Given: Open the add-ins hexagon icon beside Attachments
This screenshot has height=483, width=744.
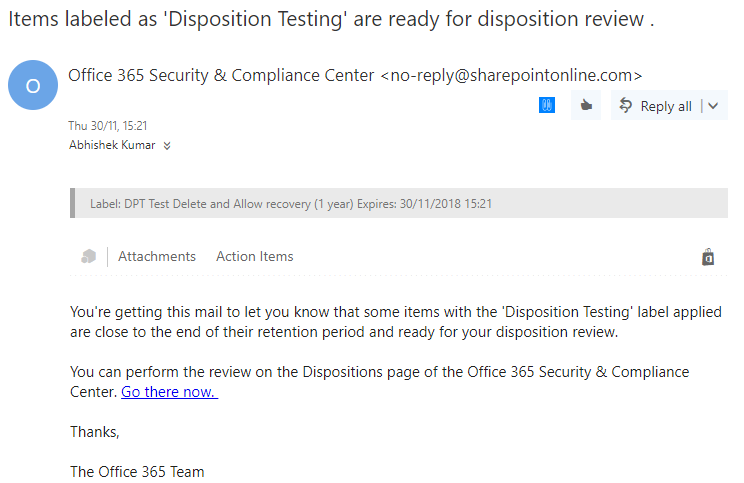Looking at the screenshot, I should (x=88, y=257).
